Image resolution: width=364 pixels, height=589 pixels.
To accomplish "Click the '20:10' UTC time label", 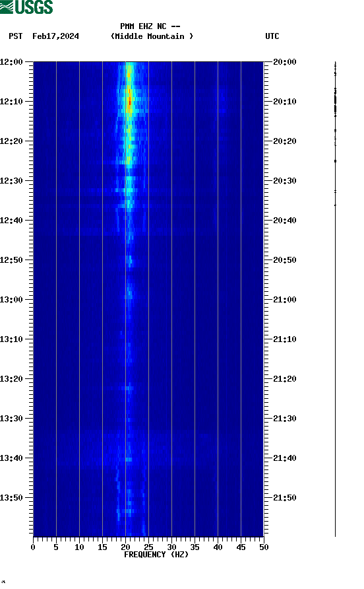I will [x=284, y=102].
